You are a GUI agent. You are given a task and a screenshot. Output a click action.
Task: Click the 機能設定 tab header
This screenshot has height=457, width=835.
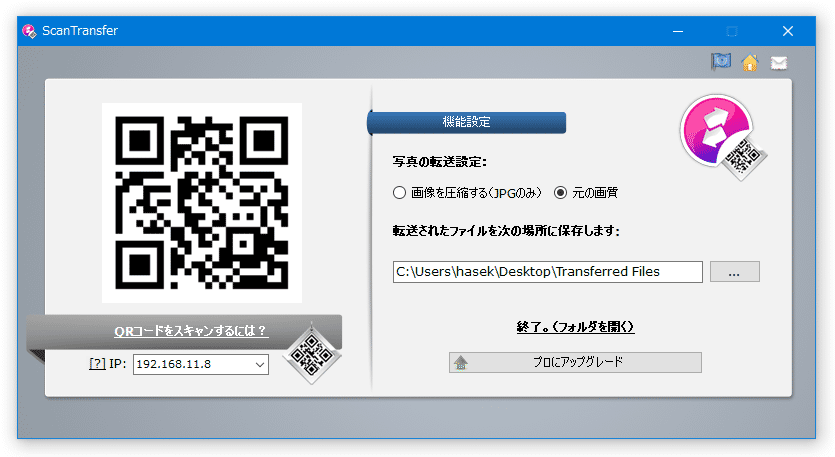[x=466, y=122]
